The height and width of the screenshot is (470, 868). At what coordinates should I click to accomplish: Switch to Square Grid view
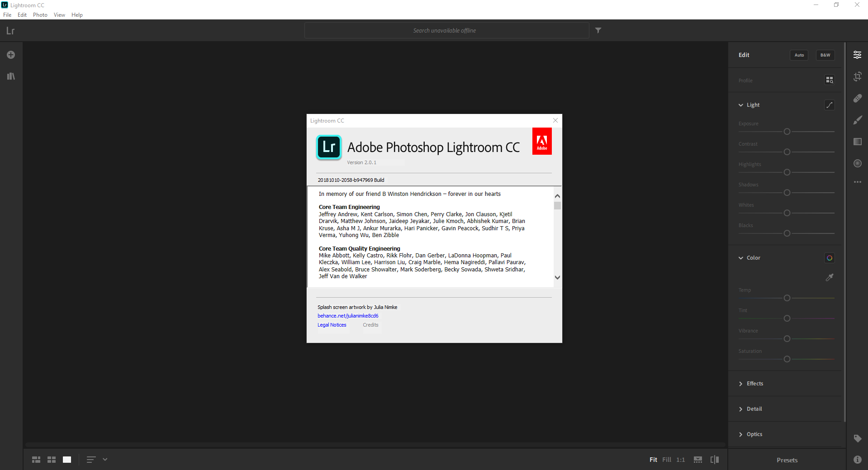(x=52, y=460)
